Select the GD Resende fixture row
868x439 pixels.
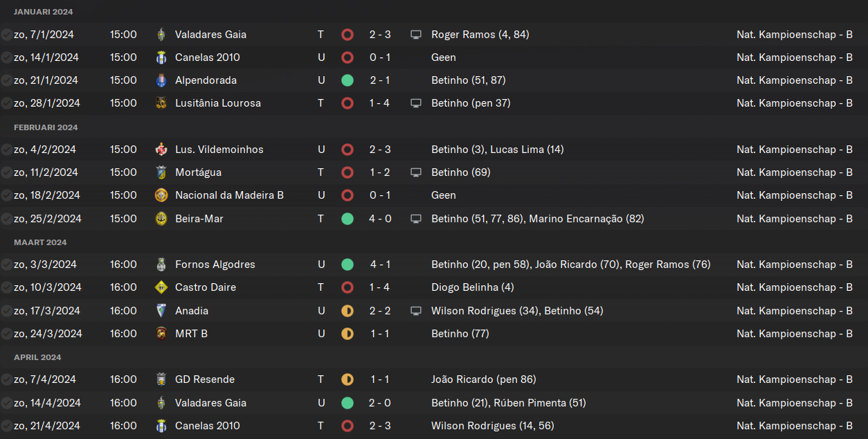coord(434,379)
